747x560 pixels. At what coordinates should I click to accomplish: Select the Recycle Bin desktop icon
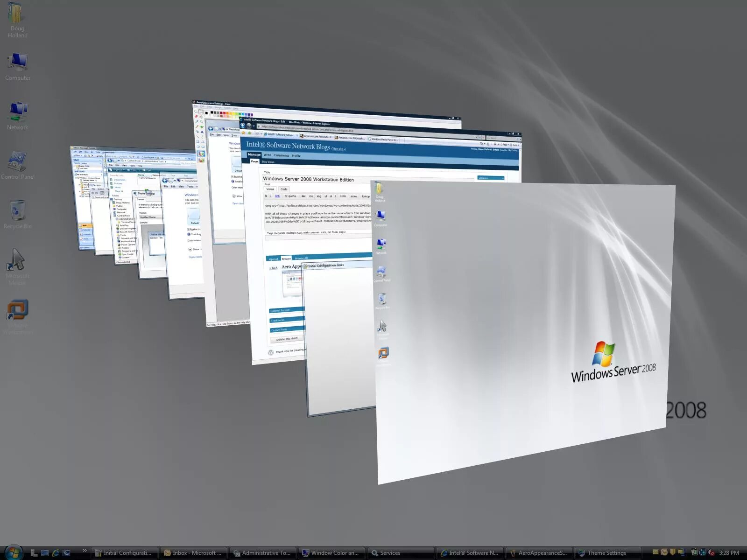pyautogui.click(x=17, y=215)
